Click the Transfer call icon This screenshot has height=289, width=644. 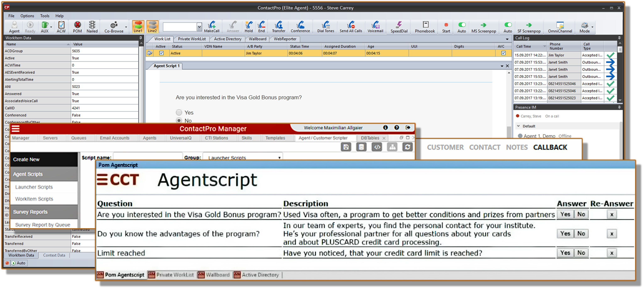(x=278, y=27)
